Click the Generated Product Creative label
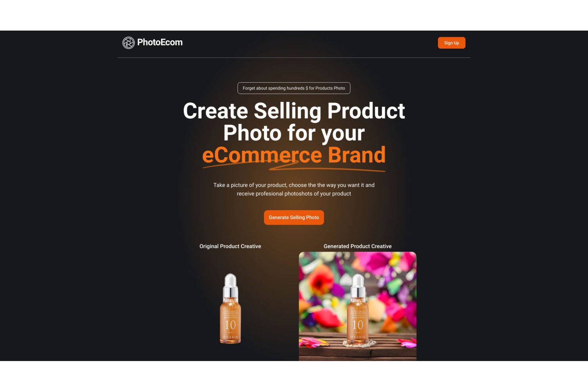Screen dimensions: 588x392 tap(358, 246)
